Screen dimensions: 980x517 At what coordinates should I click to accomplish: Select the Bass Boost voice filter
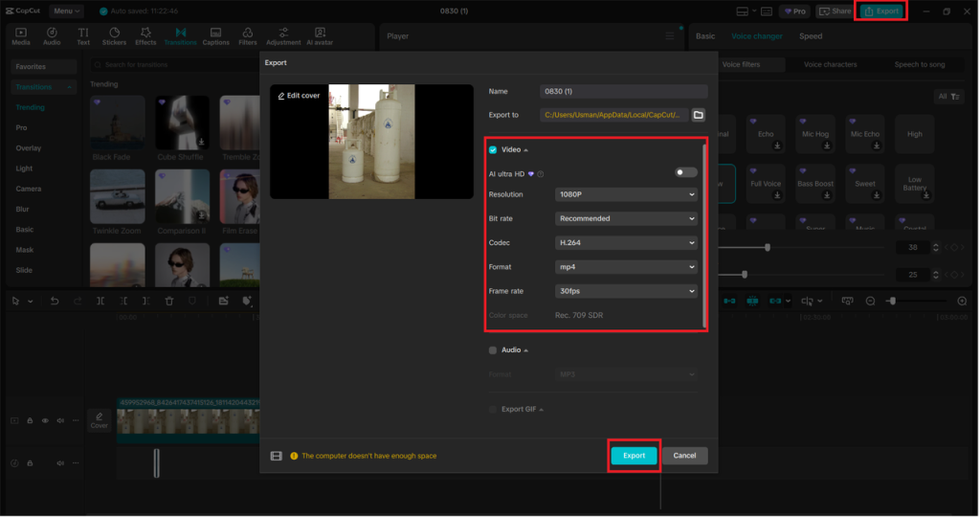(815, 184)
